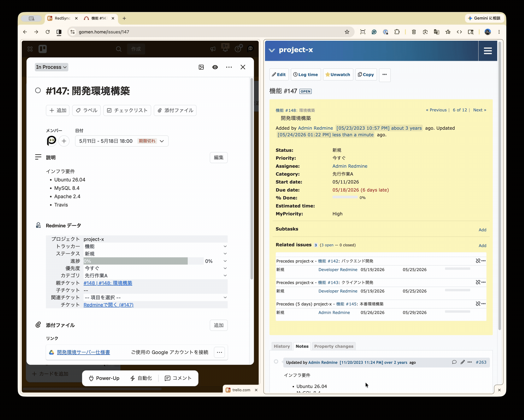The width and height of the screenshot is (524, 420).
Task: Click 添付ファイル button near title
Action: (x=175, y=110)
